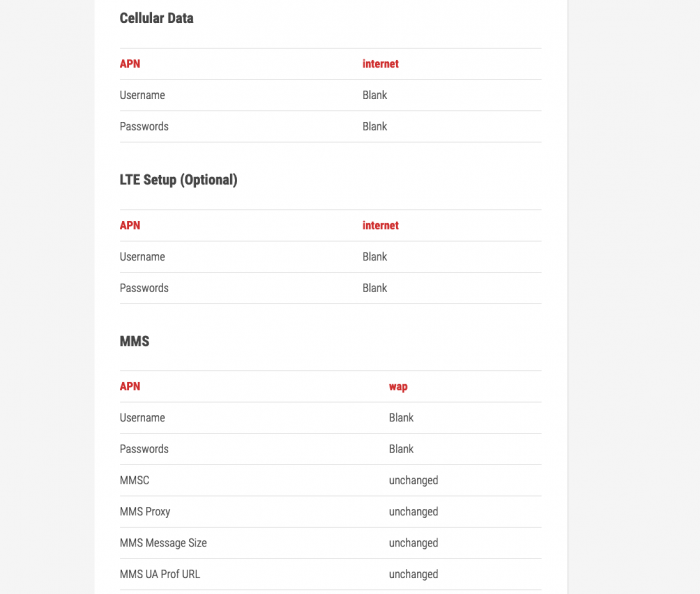Click the APN label in Cellular Data

130,64
